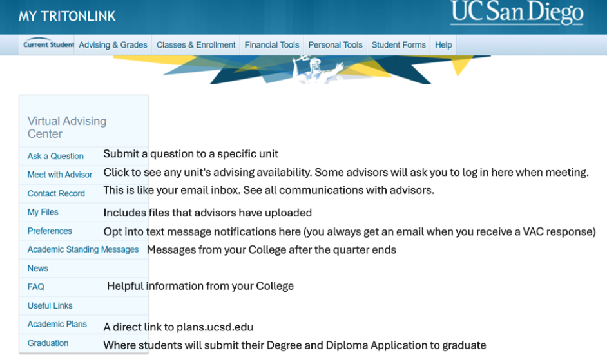Open the Current Student tab
607x364 pixels.
pos(47,45)
